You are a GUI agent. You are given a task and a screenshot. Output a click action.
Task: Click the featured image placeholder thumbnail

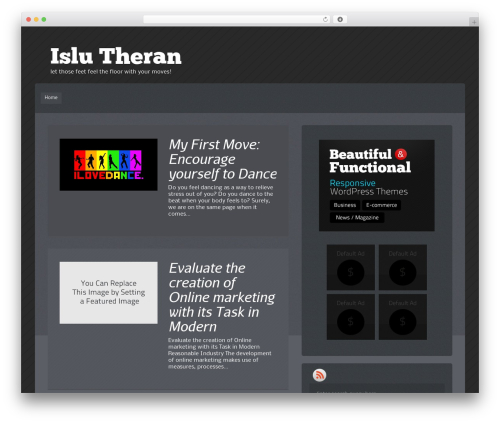coord(108,293)
